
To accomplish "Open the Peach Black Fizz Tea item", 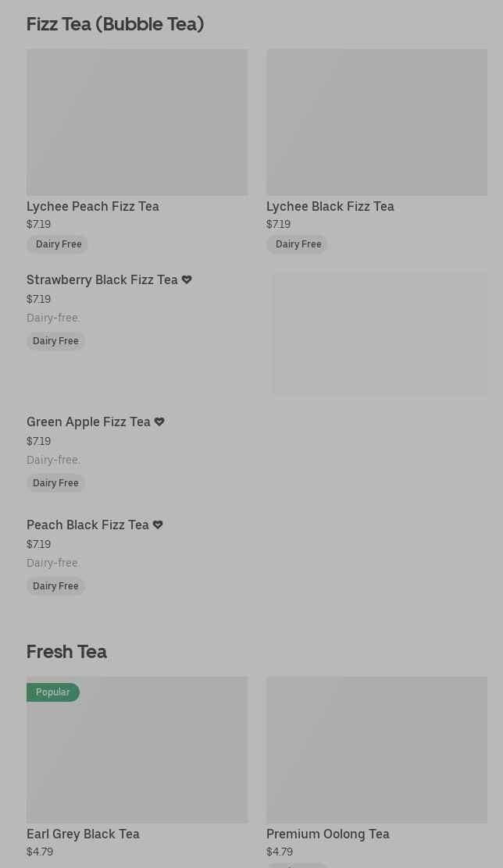I will 87,525.
